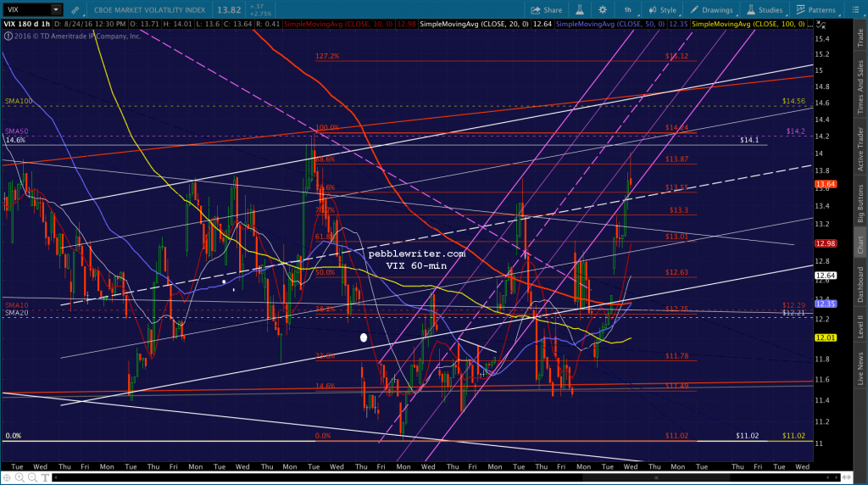Open the Active Trader sidebar tab
The width and height of the screenshot is (868, 485).
(x=860, y=149)
